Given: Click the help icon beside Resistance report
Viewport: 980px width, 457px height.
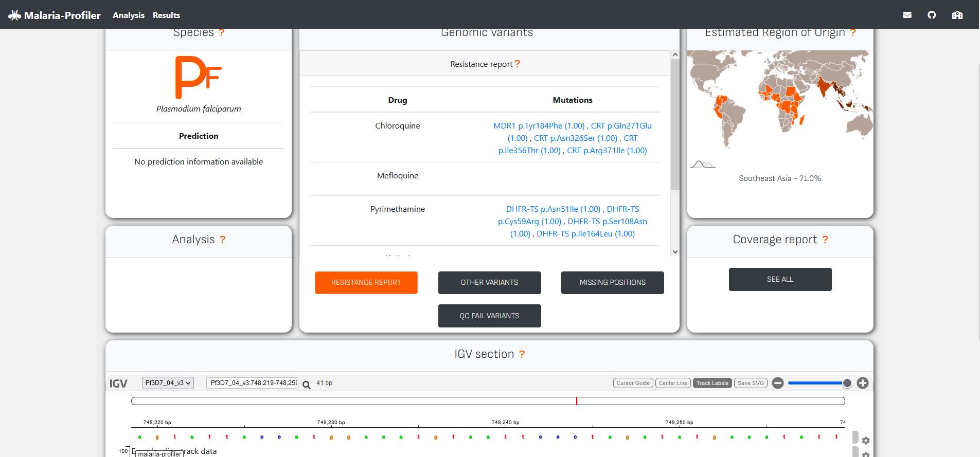Looking at the screenshot, I should [518, 64].
